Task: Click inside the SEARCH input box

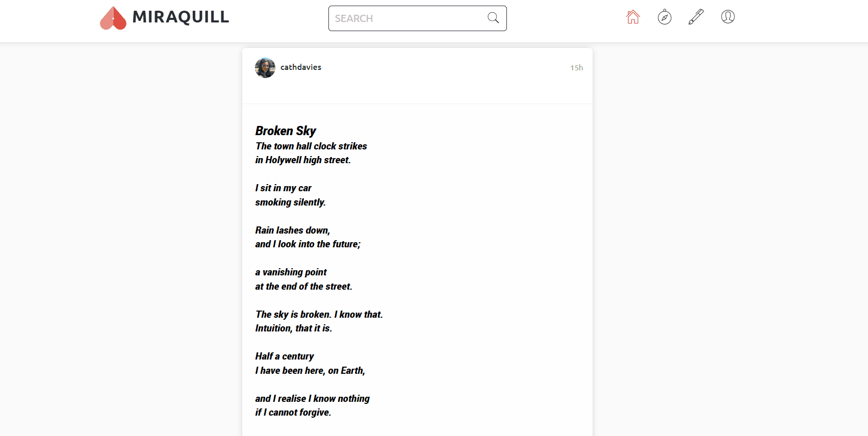Action: coord(408,18)
